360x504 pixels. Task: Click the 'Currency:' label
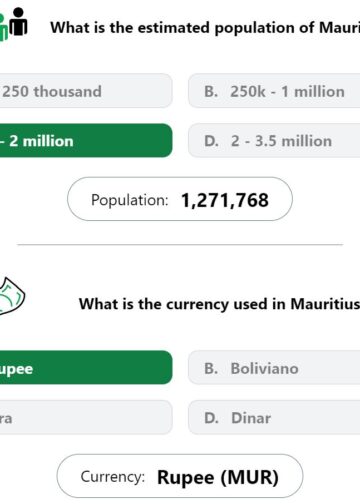(x=113, y=477)
